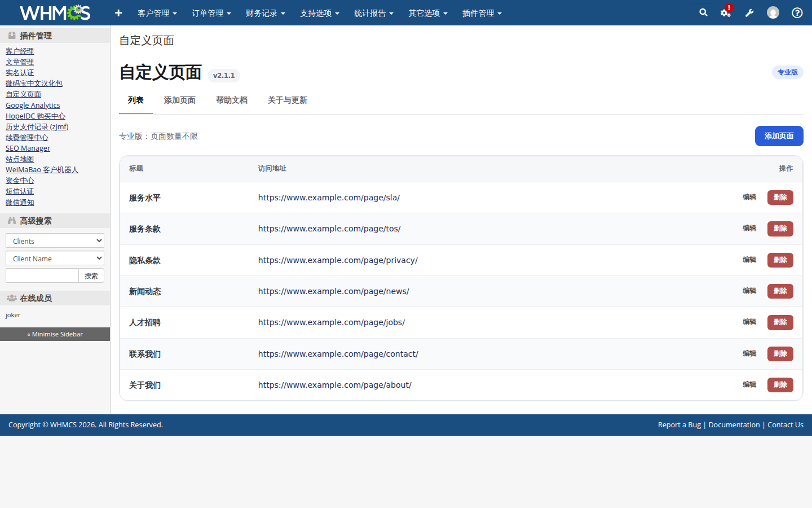Open 微码宝中文汉化包 sidebar link
This screenshot has width=812, height=508.
[34, 84]
